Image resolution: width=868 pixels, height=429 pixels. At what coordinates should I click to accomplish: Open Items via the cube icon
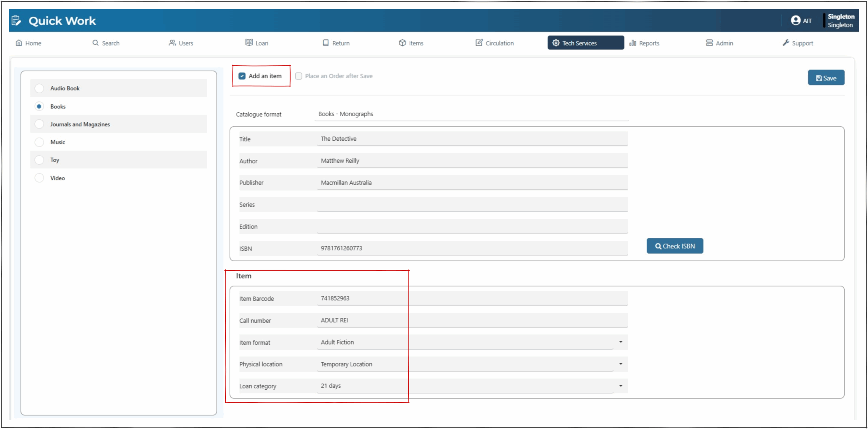coord(402,43)
